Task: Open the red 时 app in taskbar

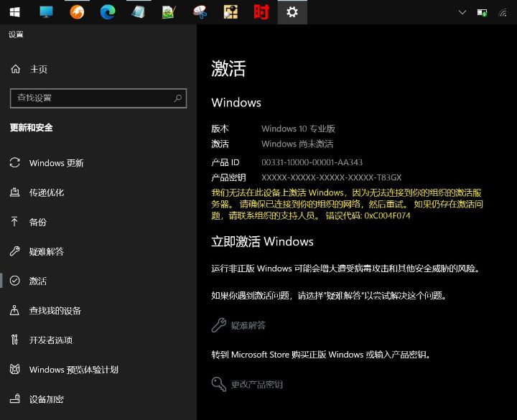Action: [x=261, y=12]
